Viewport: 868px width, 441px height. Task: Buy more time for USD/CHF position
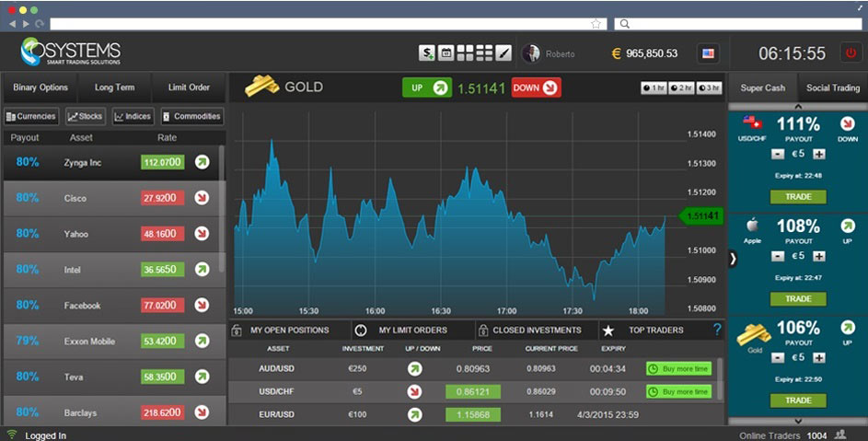678,391
